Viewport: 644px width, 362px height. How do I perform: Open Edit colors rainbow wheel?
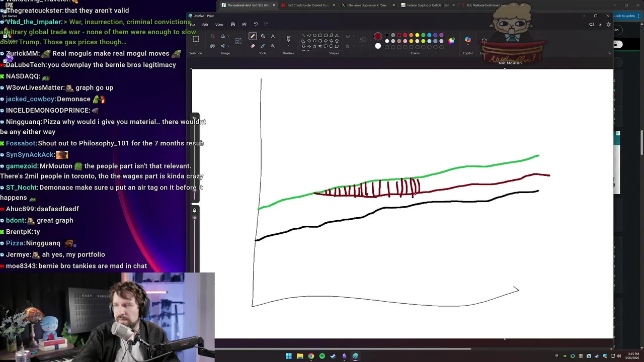pyautogui.click(x=451, y=41)
